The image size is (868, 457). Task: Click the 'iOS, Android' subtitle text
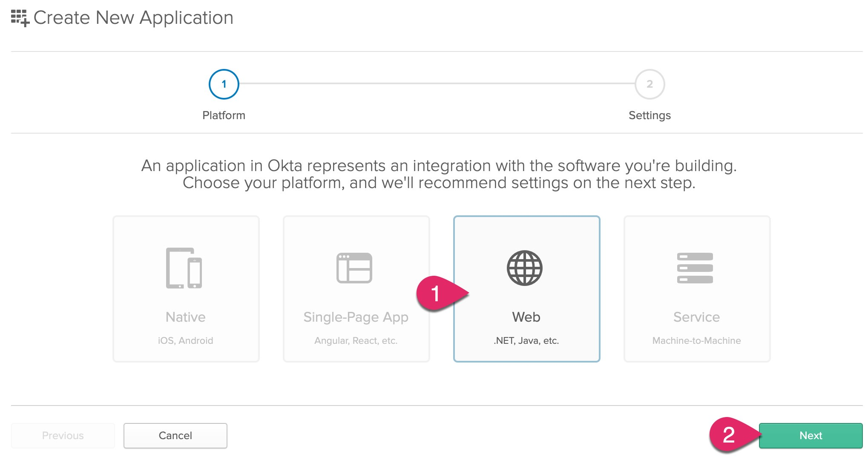pyautogui.click(x=186, y=340)
